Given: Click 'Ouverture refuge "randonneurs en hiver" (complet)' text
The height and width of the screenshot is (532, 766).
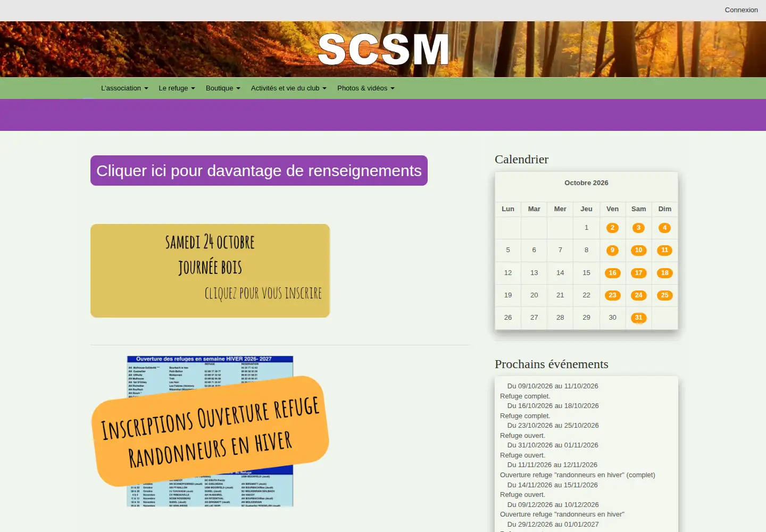Looking at the screenshot, I should (578, 475).
